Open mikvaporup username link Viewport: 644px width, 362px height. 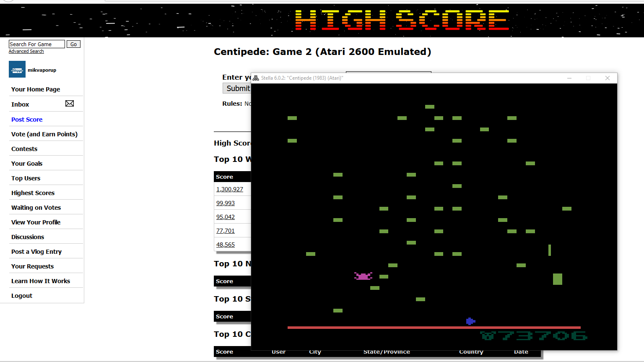[x=42, y=70]
